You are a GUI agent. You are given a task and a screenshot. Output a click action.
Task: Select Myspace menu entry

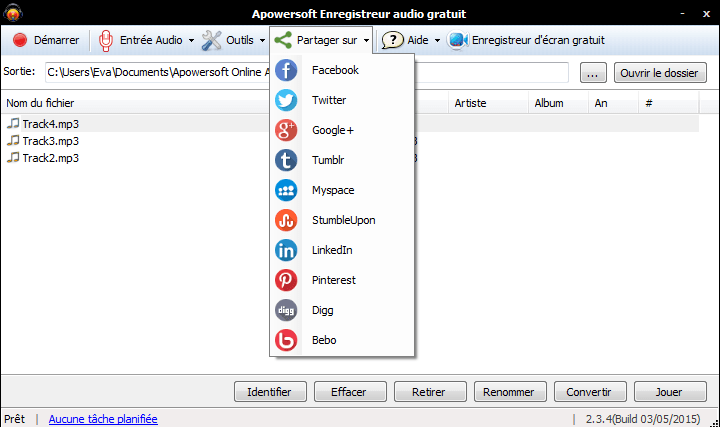342,190
